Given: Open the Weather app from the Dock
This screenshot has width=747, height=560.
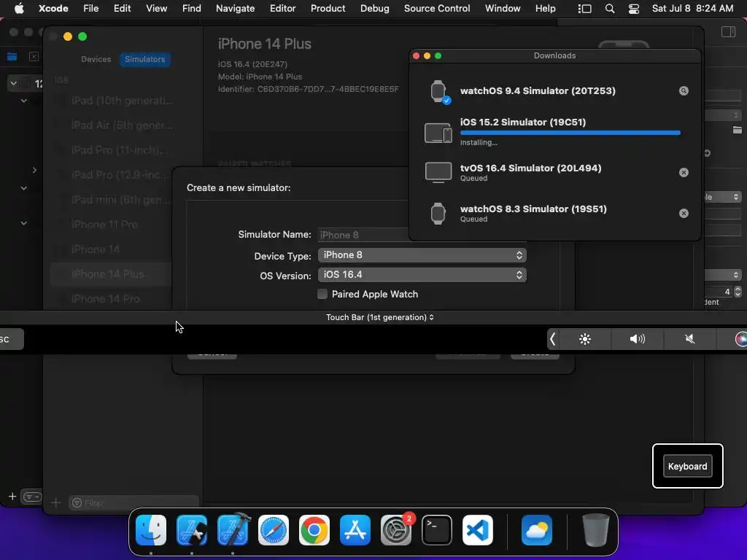Looking at the screenshot, I should pyautogui.click(x=536, y=530).
